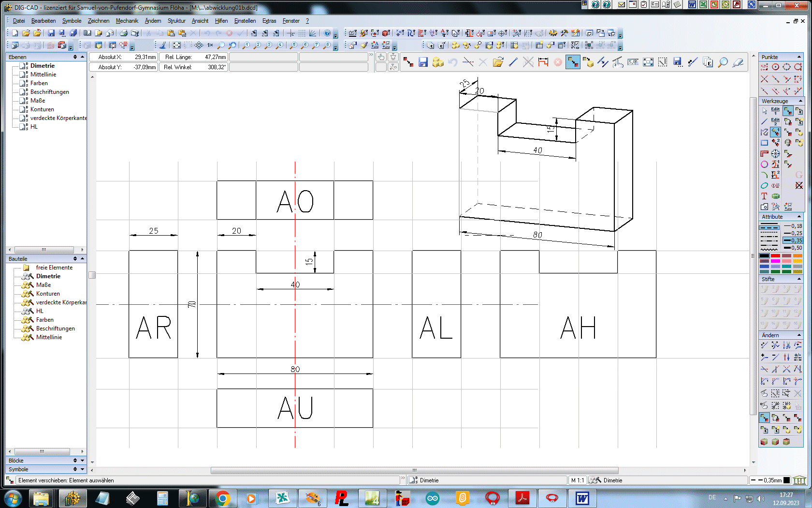Open the Zeichnen menu
This screenshot has height=508, width=812.
pyautogui.click(x=99, y=21)
